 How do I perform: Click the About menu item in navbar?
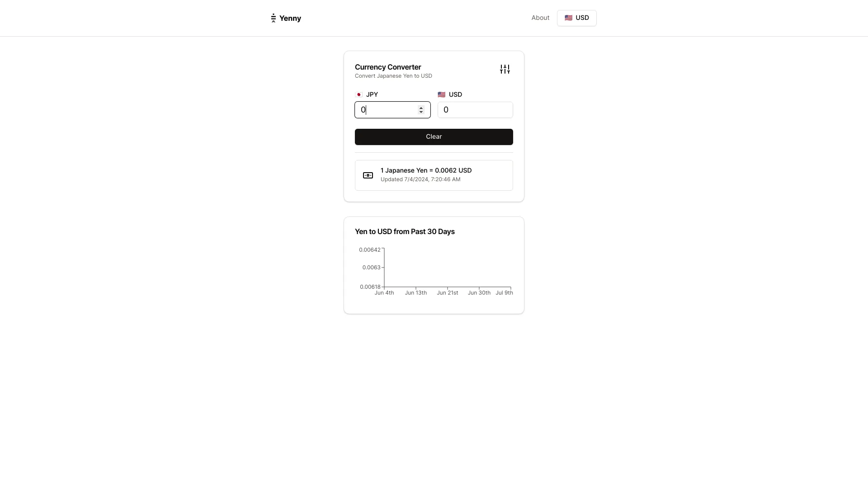coord(540,18)
